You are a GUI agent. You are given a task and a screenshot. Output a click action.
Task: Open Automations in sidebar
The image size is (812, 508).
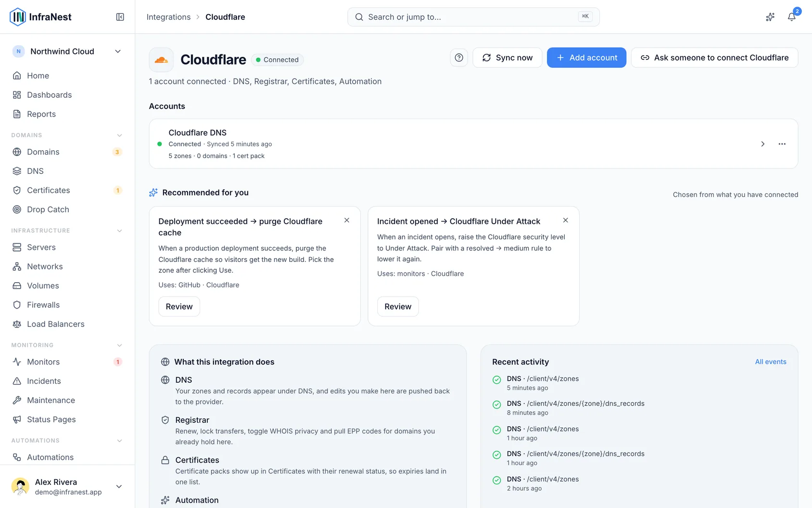67,457
